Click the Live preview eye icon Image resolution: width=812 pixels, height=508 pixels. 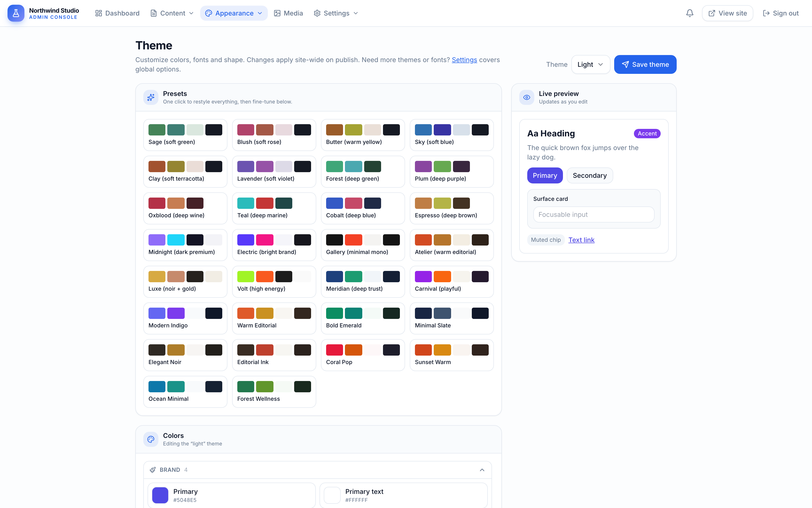click(x=527, y=97)
